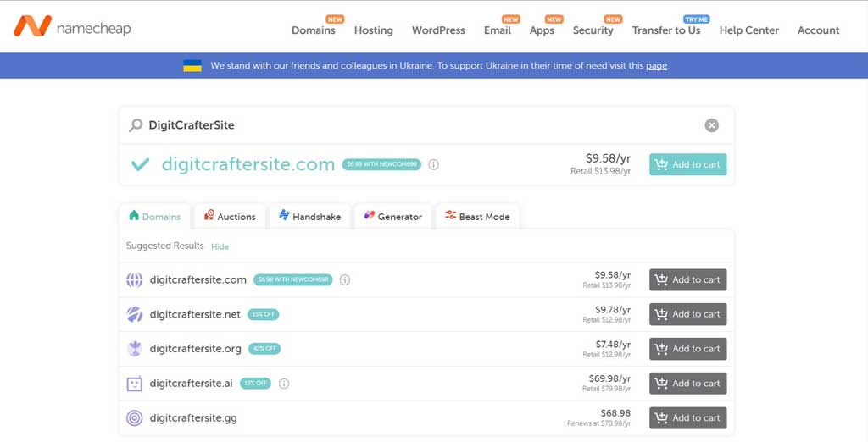Click info icon beside main digitcraftersite.com result

(x=433, y=164)
